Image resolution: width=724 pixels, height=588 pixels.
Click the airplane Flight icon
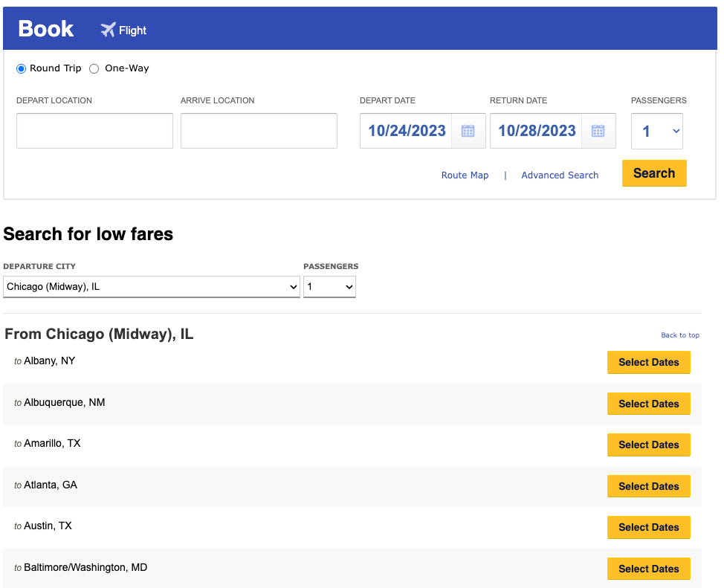(x=109, y=30)
